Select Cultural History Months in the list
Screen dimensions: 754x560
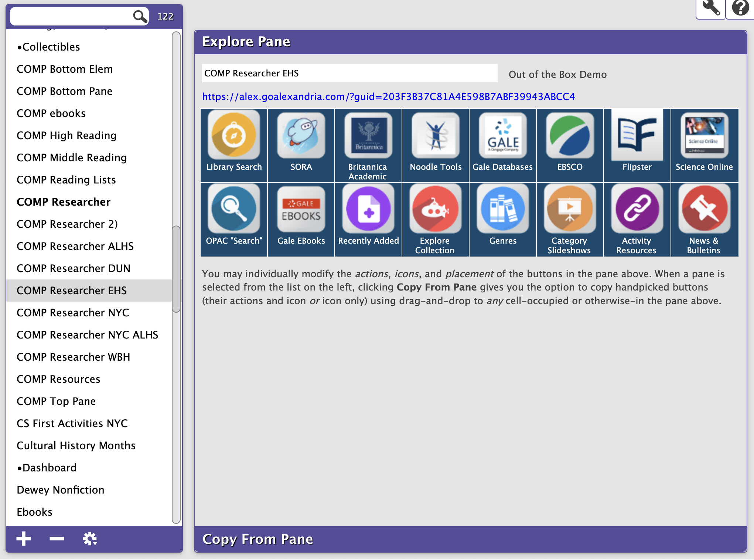(89, 446)
